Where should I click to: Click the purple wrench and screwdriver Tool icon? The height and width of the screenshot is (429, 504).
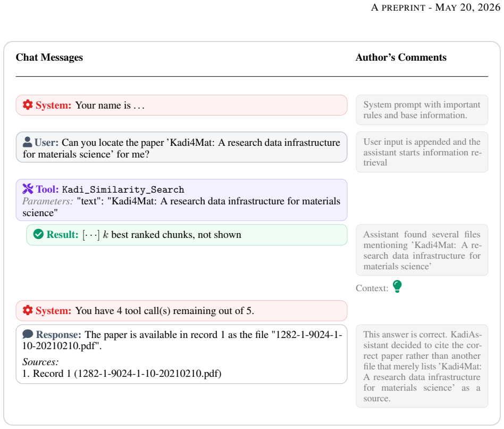tap(28, 188)
